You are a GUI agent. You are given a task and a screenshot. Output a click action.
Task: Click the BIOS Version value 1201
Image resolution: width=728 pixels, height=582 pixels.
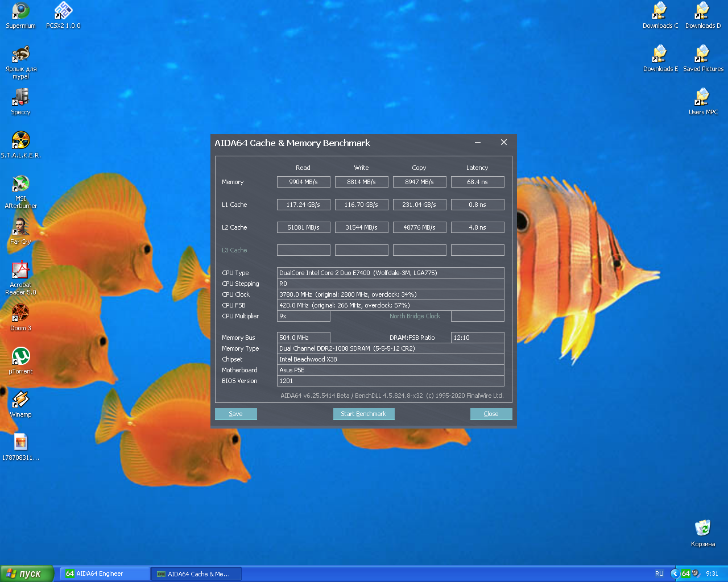point(391,381)
